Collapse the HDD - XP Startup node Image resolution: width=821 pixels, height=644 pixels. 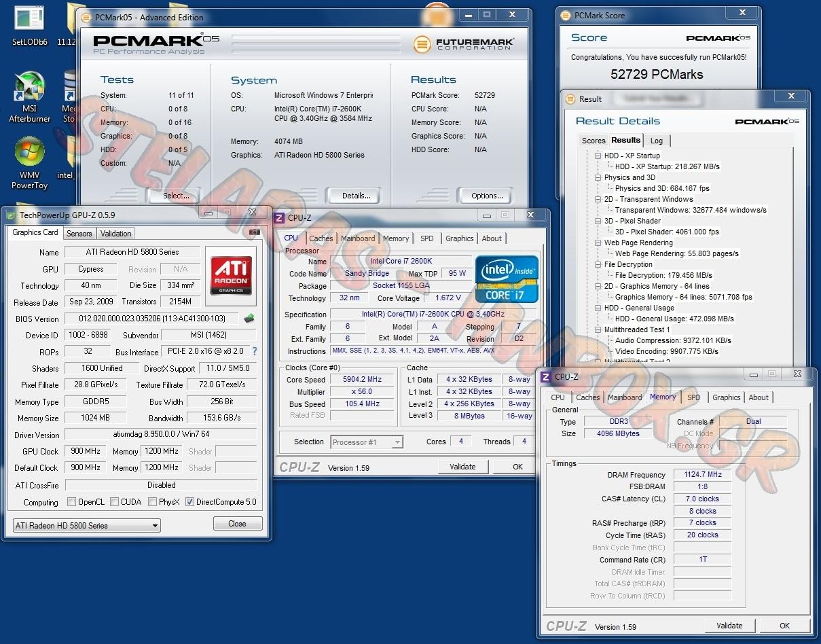click(x=598, y=156)
